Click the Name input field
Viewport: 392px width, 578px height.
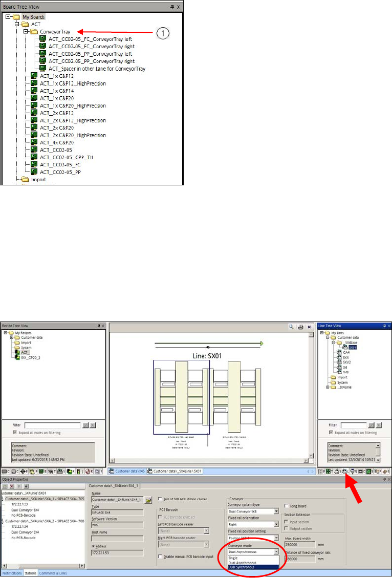point(118,500)
